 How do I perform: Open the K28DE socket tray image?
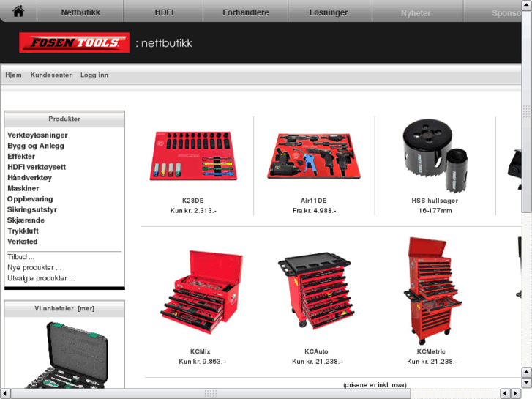pyautogui.click(x=193, y=156)
